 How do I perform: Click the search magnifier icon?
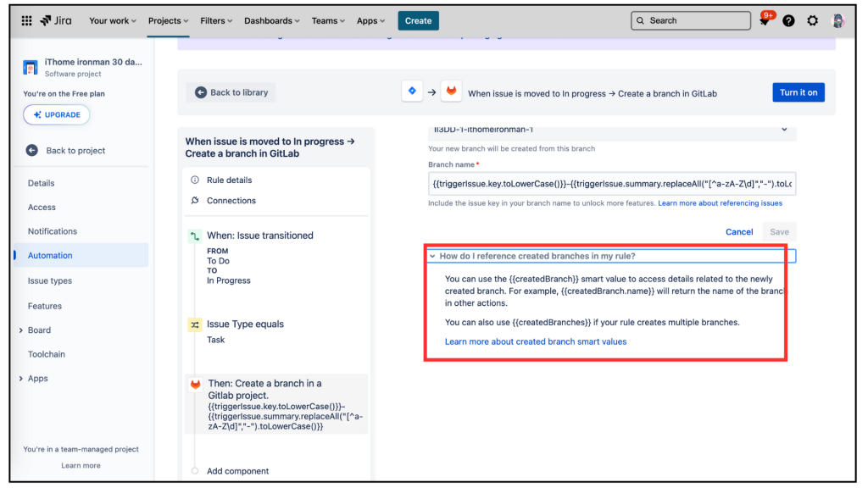[x=641, y=20]
